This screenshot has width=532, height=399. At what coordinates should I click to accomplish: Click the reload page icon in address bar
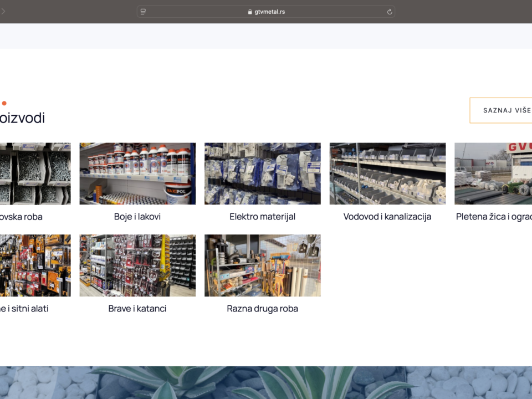[x=389, y=12]
